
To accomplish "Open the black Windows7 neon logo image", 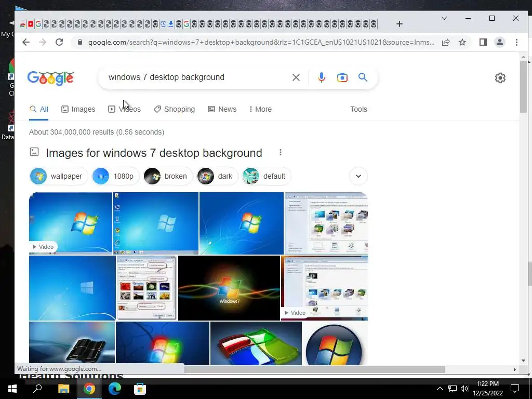I will 229,288.
